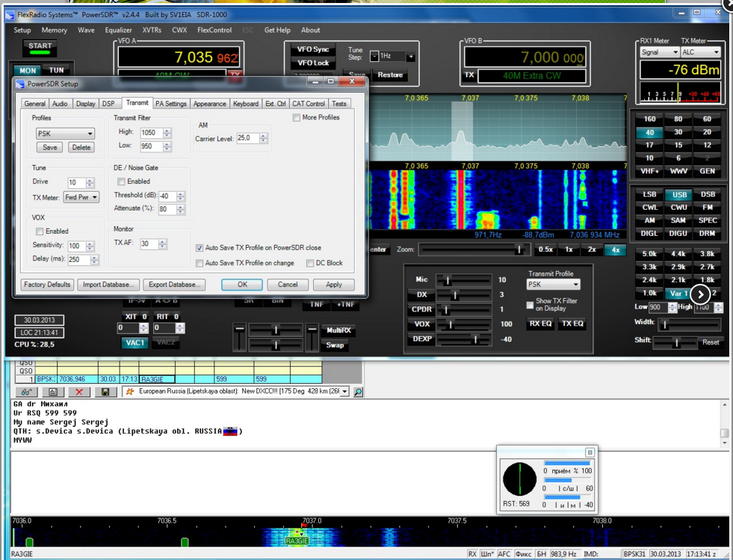Screen dimensions: 733x560
Task: Open the Equalizer menu
Action: (118, 31)
